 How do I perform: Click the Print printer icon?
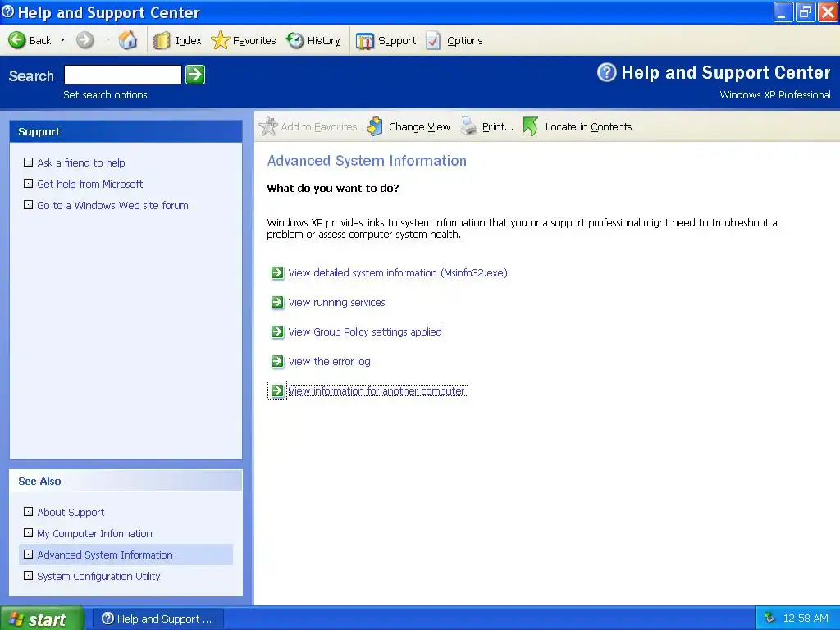[x=468, y=126]
